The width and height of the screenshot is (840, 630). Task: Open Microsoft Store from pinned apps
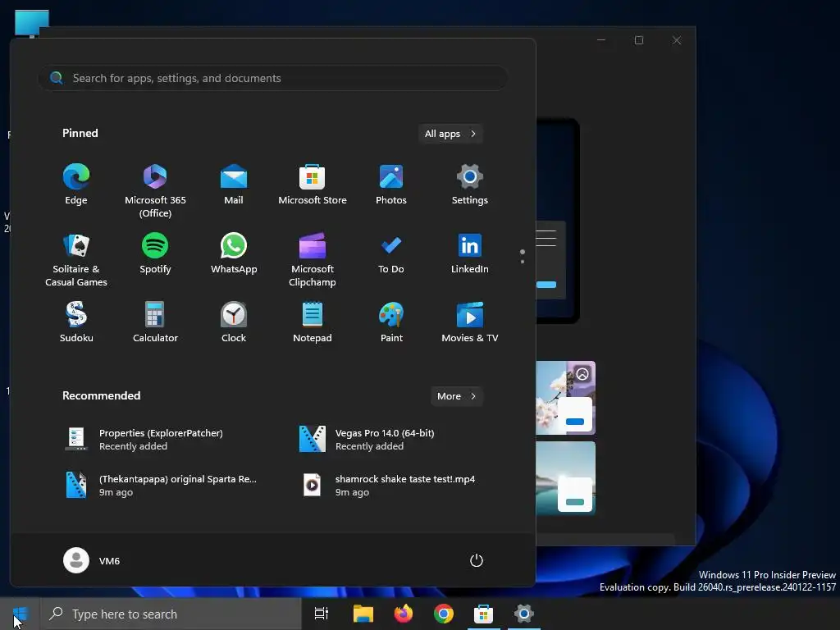click(x=313, y=185)
